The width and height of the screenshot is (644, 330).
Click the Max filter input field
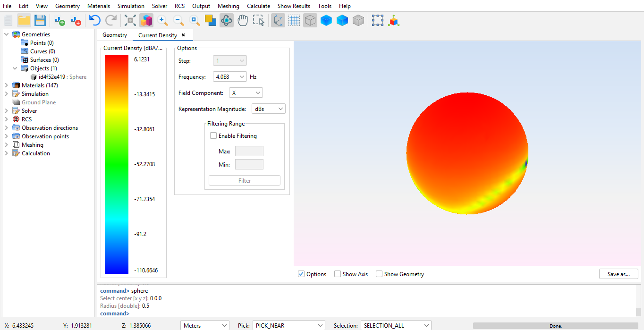coord(249,152)
